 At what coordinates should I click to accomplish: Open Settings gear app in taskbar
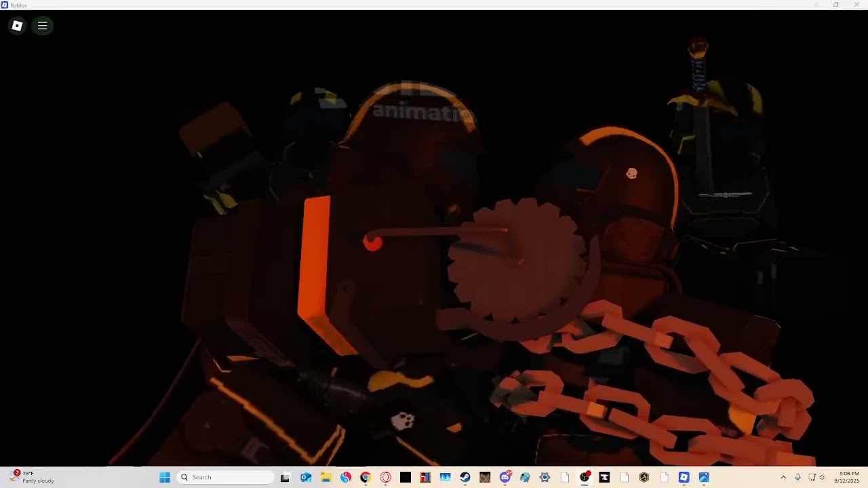coord(545,477)
